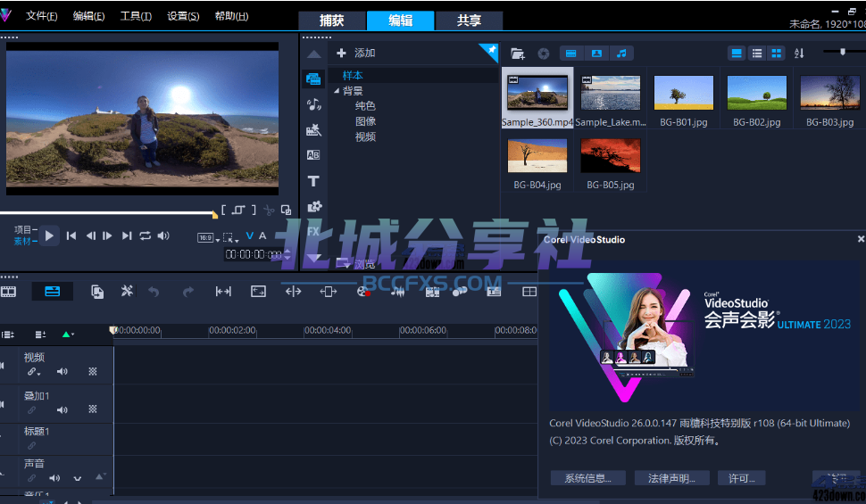Image resolution: width=866 pixels, height=504 pixels.
Task: Click the 许可... button
Action: click(741, 478)
